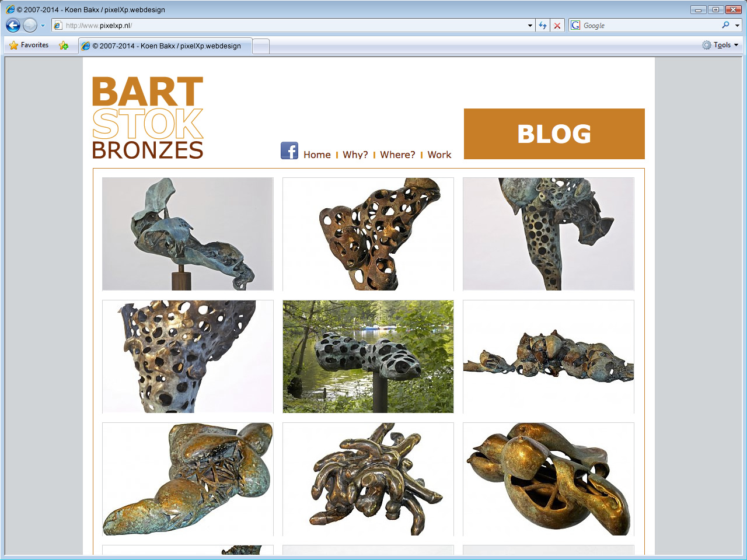Open the Why? link

pos(355,155)
